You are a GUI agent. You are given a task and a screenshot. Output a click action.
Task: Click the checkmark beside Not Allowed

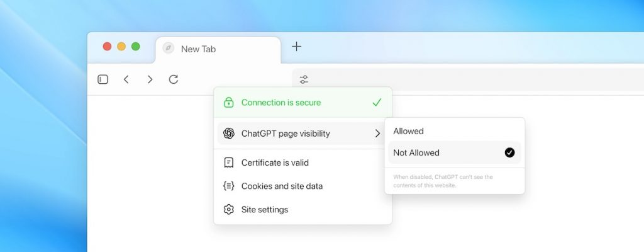(509, 152)
